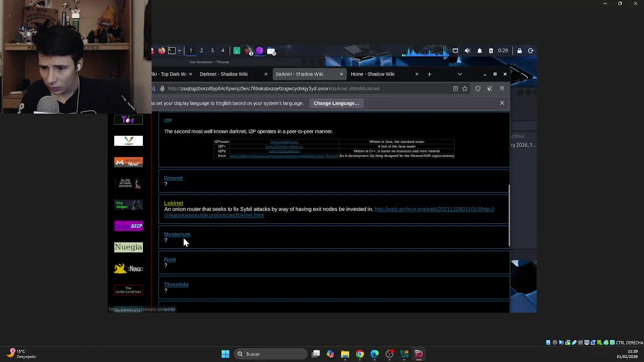
Task: Click the purple SICP banner
Action: click(x=128, y=226)
